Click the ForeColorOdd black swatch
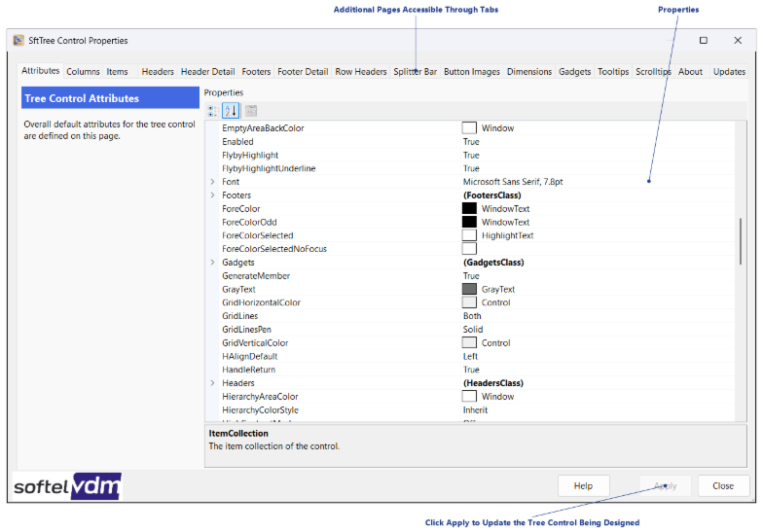Viewport: 763px width, 532px height. click(469, 222)
